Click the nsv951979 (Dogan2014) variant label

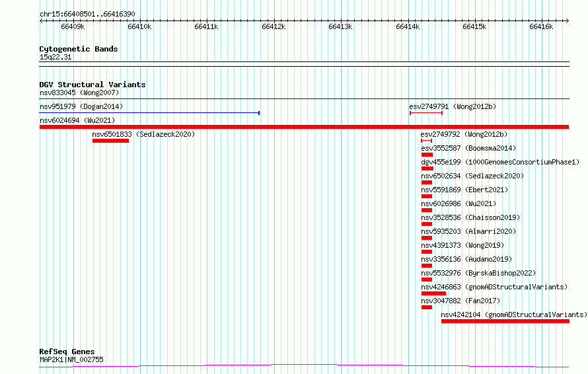(81, 106)
